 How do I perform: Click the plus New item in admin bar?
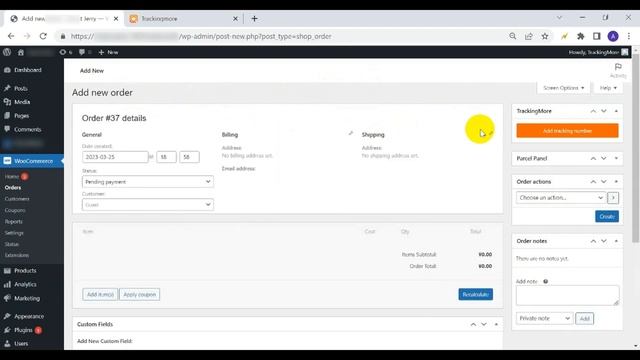pyautogui.click(x=108, y=52)
